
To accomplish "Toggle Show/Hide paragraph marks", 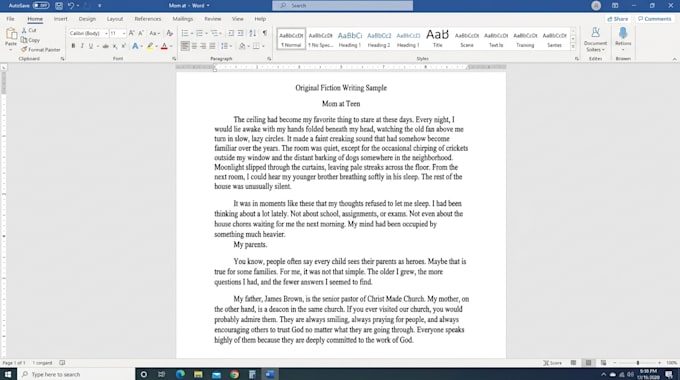I will [x=265, y=33].
